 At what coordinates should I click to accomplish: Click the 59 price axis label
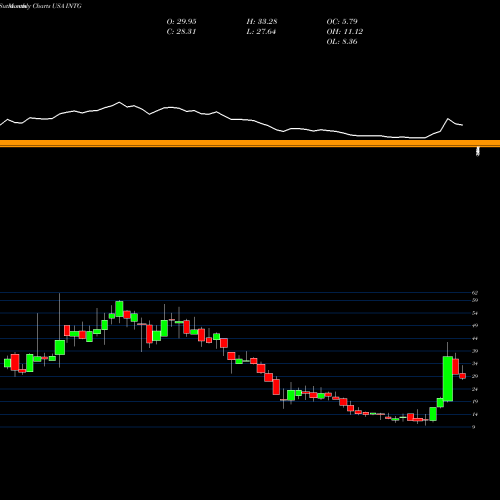[x=475, y=300]
